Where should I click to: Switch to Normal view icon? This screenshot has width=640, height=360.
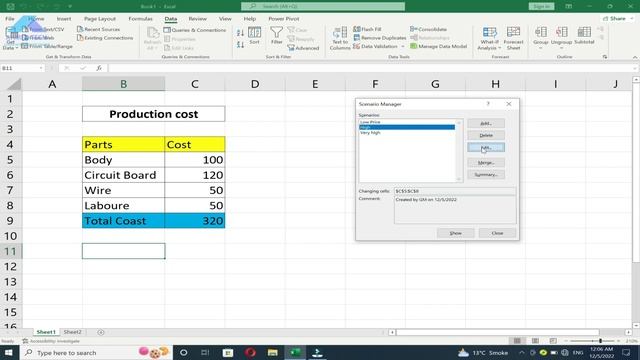tap(517, 341)
